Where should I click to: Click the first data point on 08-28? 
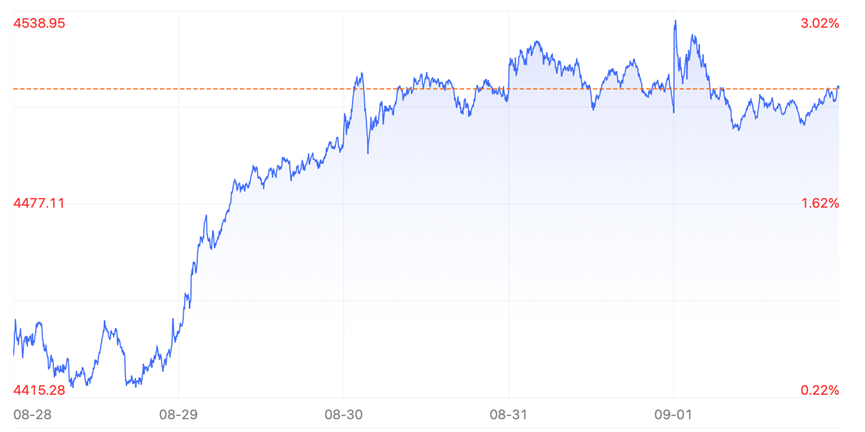[14, 353]
